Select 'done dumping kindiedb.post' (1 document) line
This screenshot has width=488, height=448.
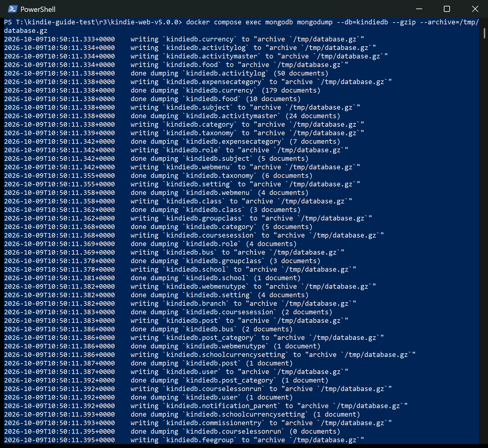(x=148, y=363)
